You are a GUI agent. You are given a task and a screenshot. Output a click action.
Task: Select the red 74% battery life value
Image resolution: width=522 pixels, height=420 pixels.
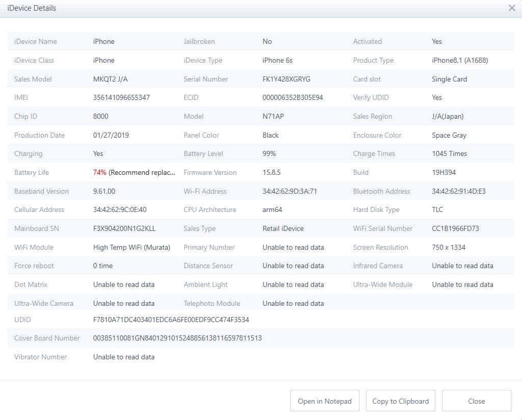pyautogui.click(x=100, y=172)
